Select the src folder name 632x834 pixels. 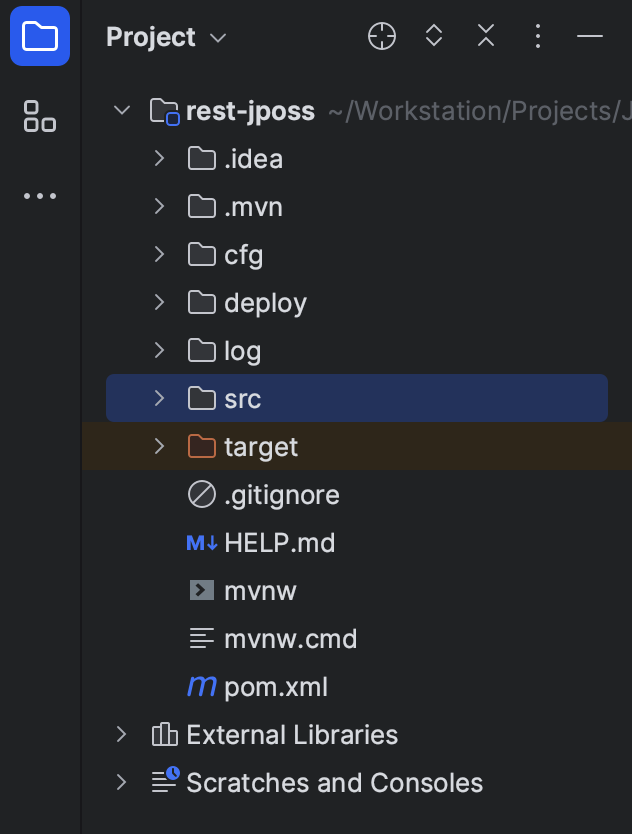coord(243,399)
